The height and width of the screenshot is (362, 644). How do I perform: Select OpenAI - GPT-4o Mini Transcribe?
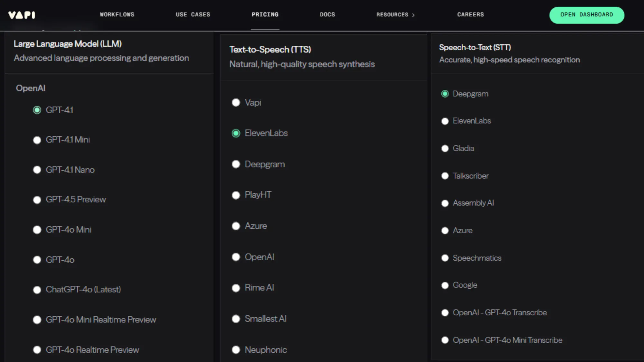tap(445, 340)
